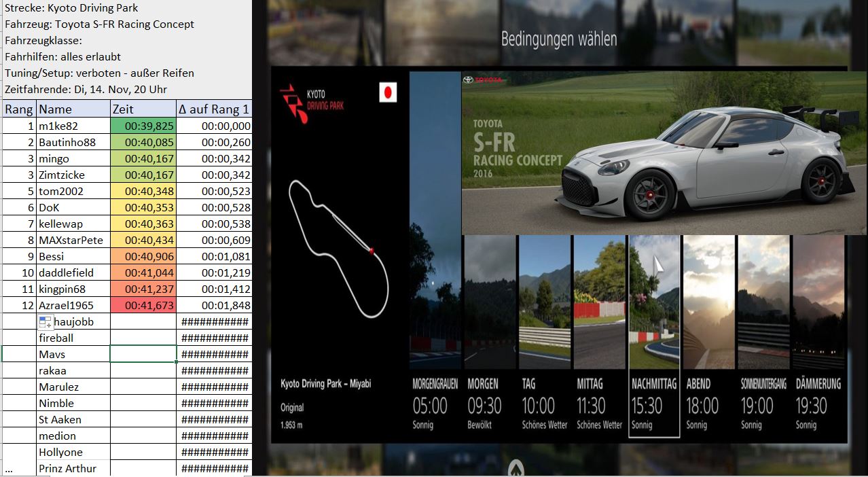Screen dimensions: 868x477
Task: Select the name cell Hollyone
Action: pos(73,452)
